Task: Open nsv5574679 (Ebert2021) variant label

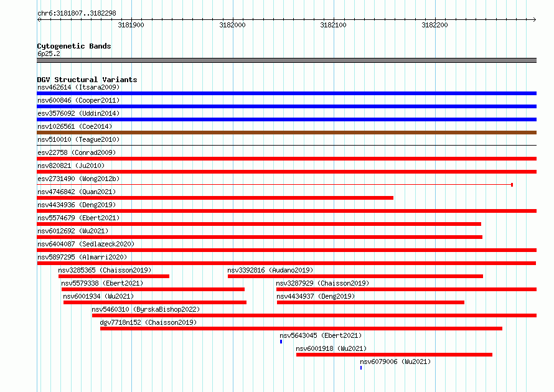Action: [x=78, y=218]
